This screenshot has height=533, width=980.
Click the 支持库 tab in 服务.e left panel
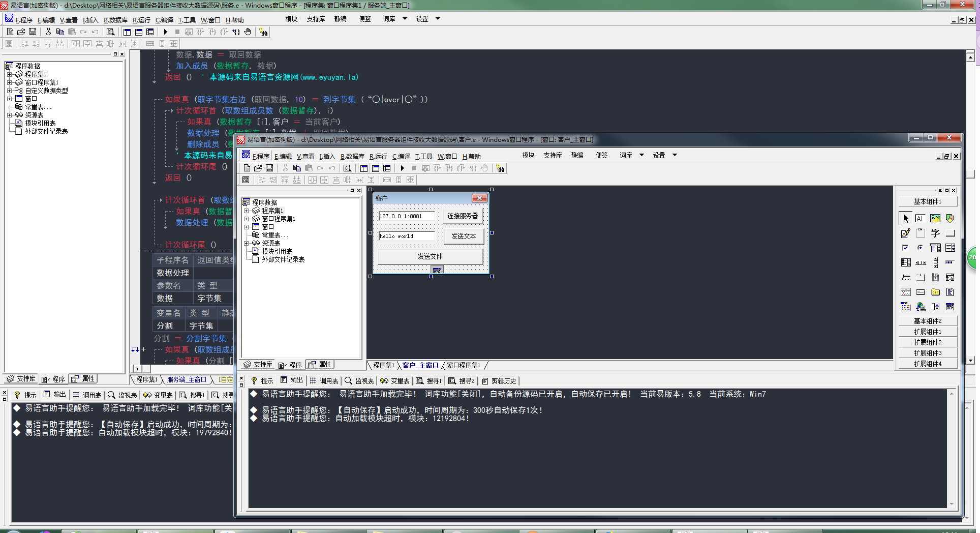[x=21, y=379]
